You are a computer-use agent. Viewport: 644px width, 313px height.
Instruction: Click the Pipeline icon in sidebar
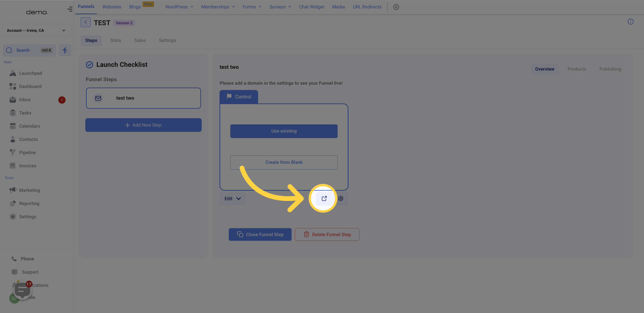coord(13,153)
